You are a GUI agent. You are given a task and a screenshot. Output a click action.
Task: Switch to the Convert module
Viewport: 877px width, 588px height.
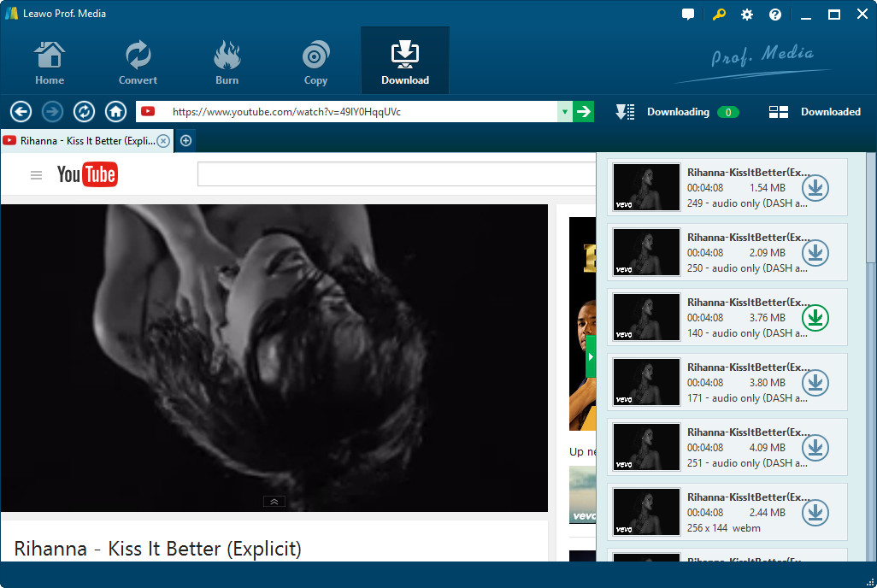[138, 62]
